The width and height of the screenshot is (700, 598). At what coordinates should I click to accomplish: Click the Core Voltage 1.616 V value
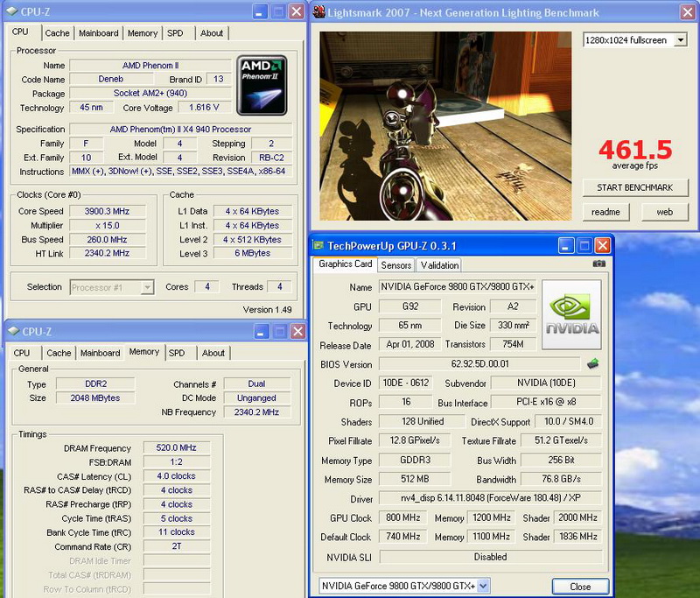click(x=204, y=107)
